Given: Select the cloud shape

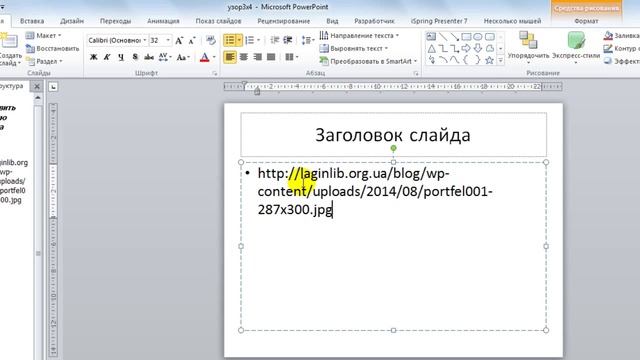Looking at the screenshot, I should pos(489,49).
